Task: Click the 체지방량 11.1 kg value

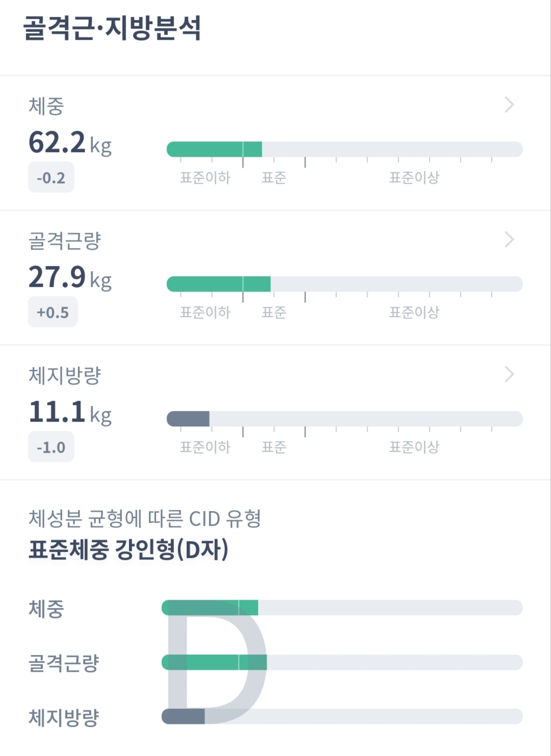Action: tap(70, 412)
